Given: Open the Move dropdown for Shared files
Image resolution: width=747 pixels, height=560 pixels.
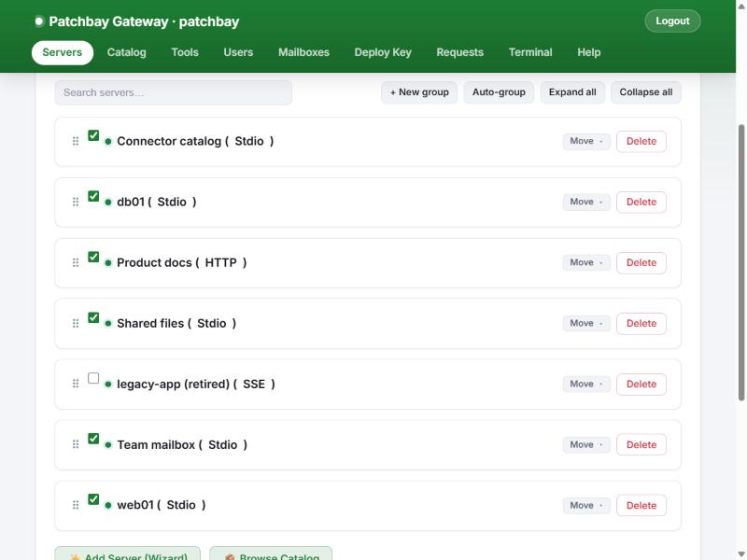Looking at the screenshot, I should click(586, 323).
